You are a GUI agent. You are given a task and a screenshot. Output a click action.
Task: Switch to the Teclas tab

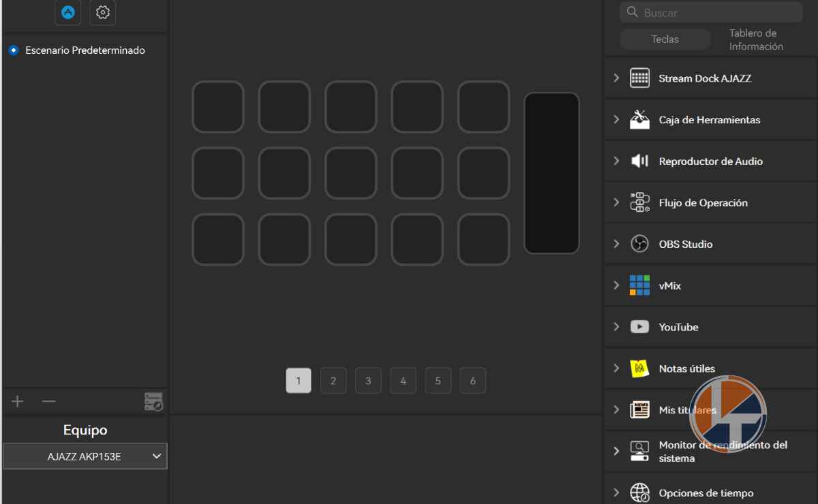(665, 40)
